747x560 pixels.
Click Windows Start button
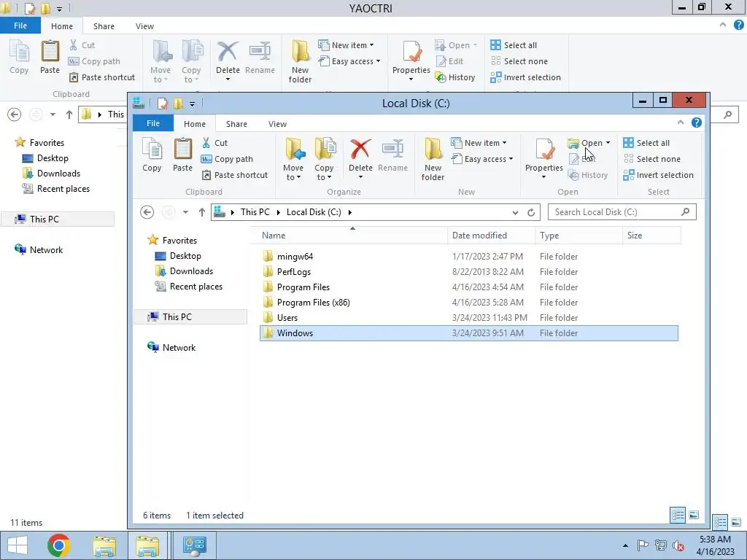(18, 545)
